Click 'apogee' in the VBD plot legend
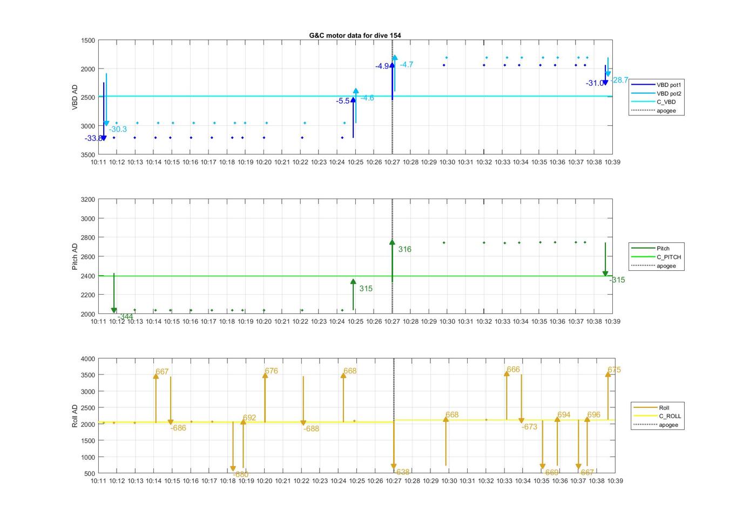The image size is (756, 532). (657, 111)
